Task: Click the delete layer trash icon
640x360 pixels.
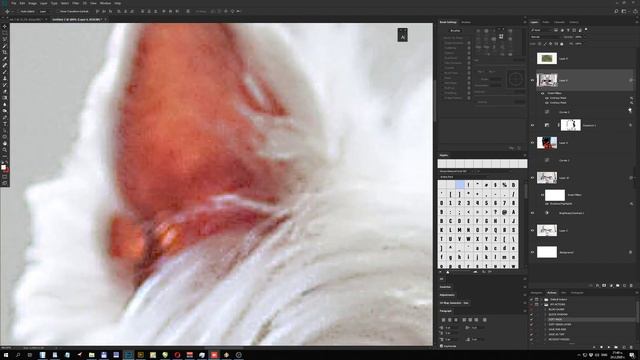Action: tap(631, 286)
